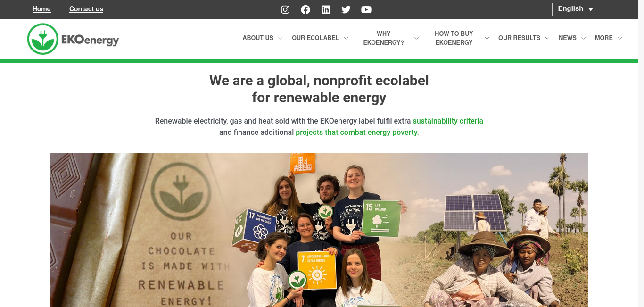The image size is (644, 307).
Task: Open the Contact us link
Action: (86, 9)
